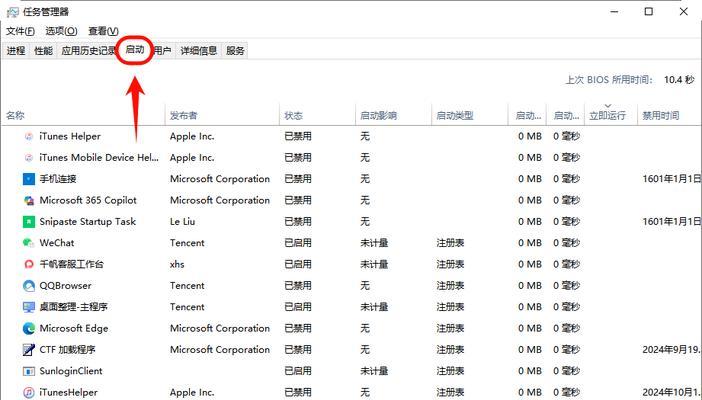Sort by the 启动影响 column header

click(x=394, y=115)
